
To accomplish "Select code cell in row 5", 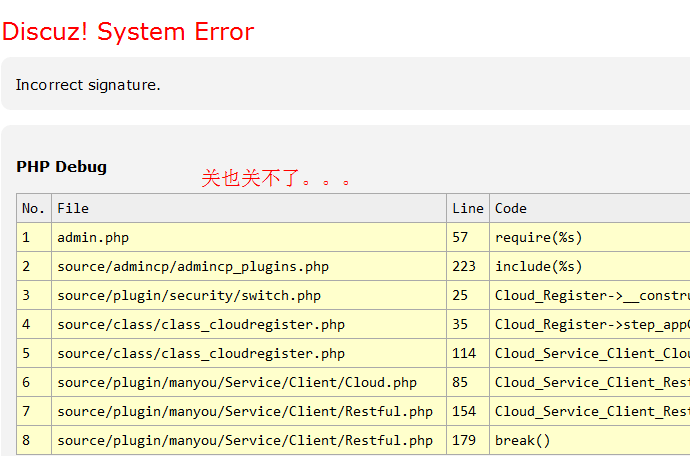I will point(590,353).
